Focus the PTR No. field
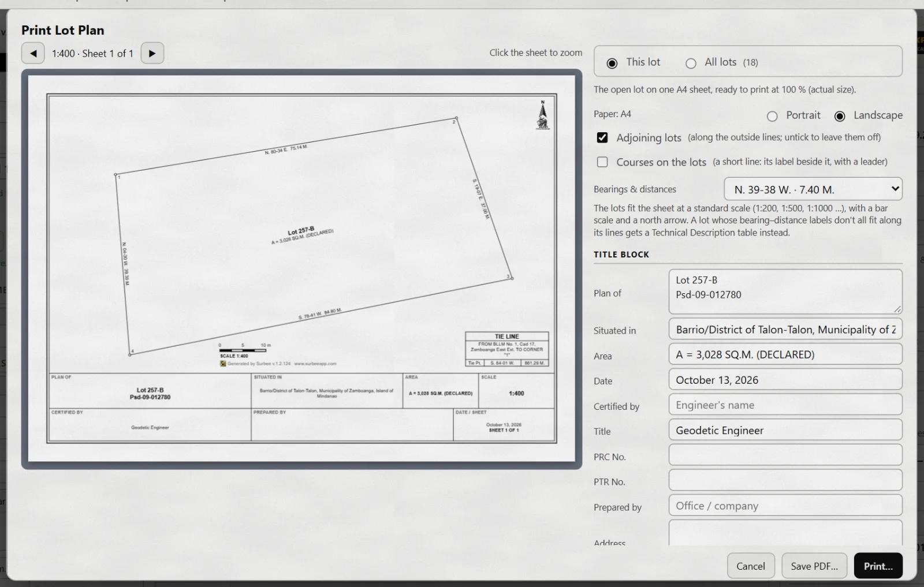 (785, 480)
